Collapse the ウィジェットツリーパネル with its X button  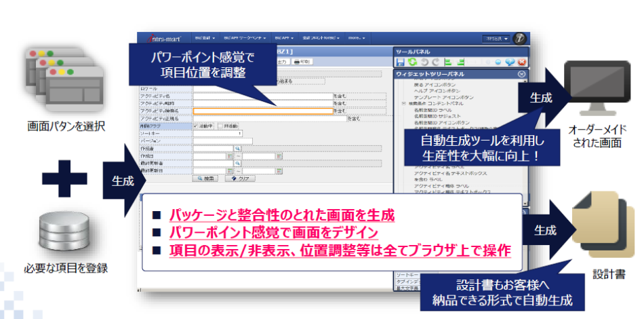pyautogui.click(x=521, y=74)
